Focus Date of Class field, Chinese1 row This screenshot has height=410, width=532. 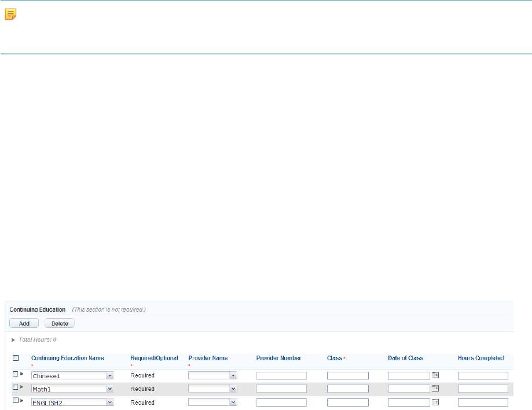[409, 375]
